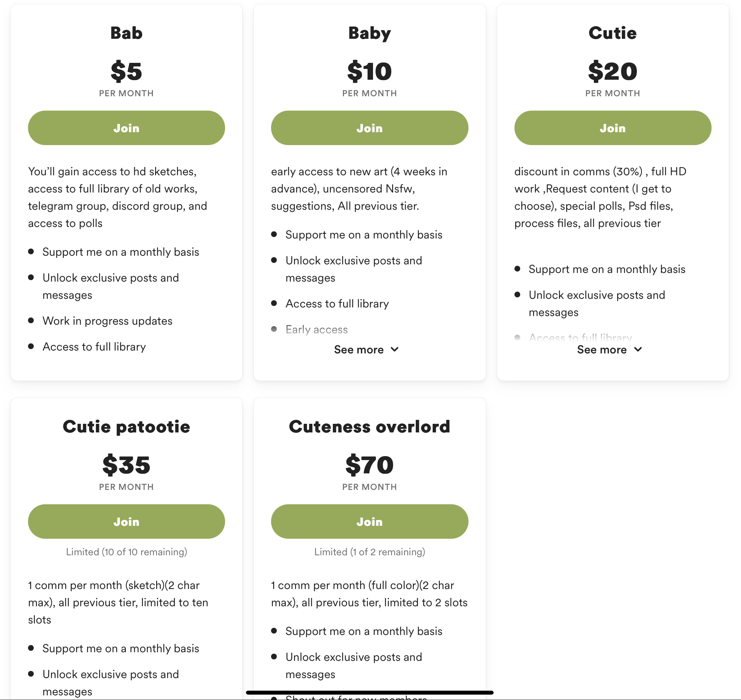Screen dimensions: 741x700
Task: Click Limited 1 of 2 remaining text
Action: 369,552
